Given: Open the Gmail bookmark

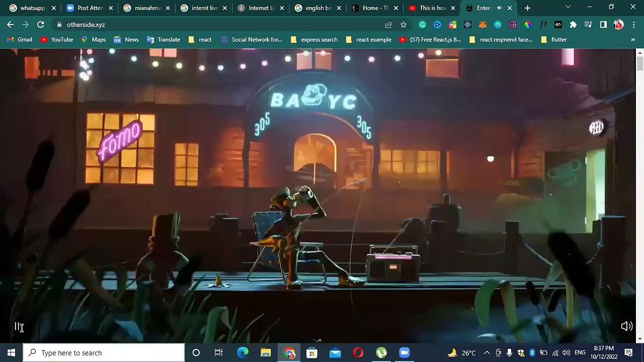Looking at the screenshot, I should 20,40.
